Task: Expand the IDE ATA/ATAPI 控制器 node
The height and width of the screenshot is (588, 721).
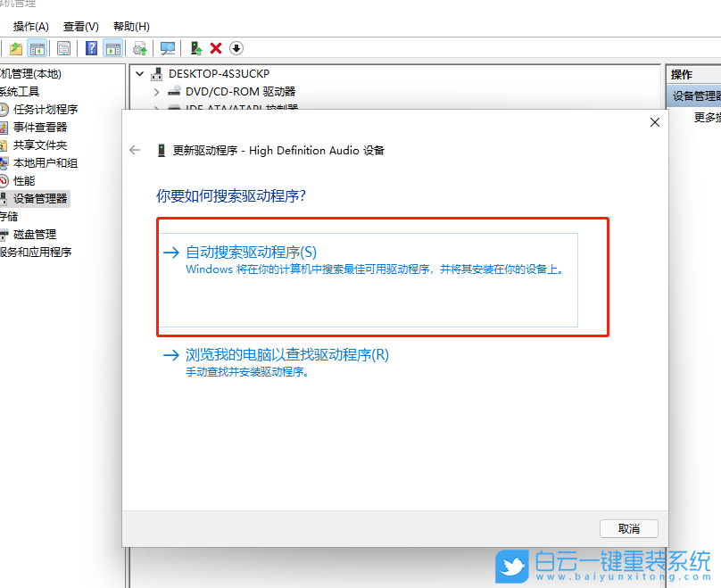Action: (x=156, y=107)
